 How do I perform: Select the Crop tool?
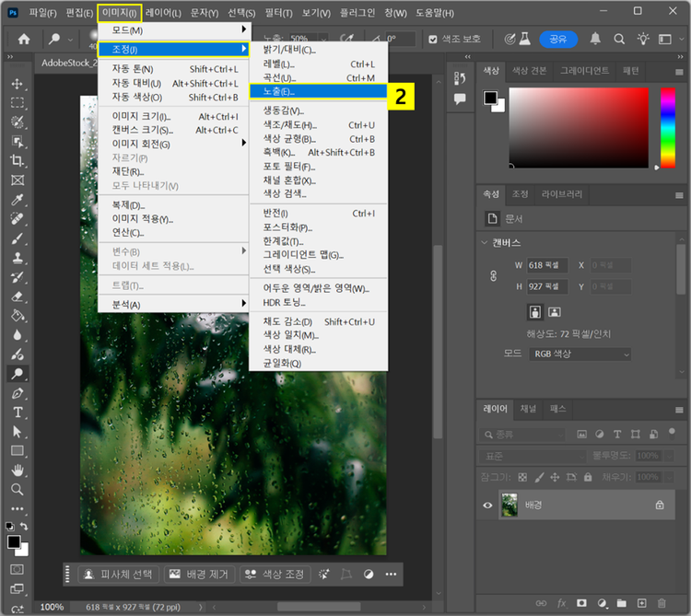[x=17, y=161]
